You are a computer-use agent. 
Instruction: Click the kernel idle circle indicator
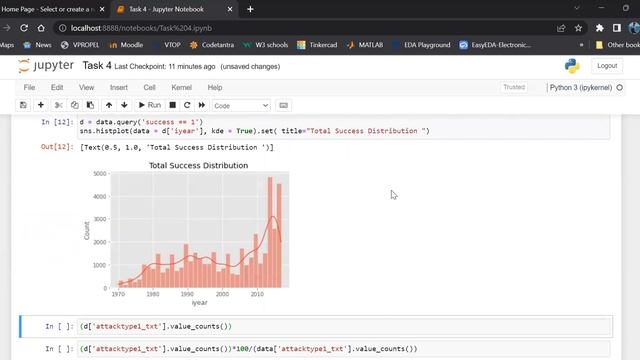pyautogui.click(x=620, y=87)
